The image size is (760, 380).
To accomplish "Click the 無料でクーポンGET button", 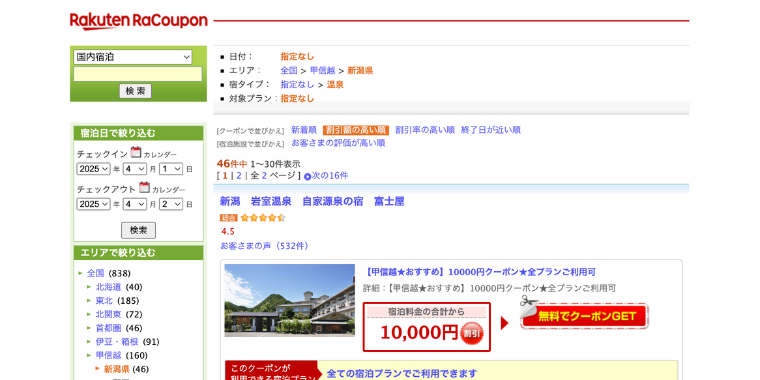I will [585, 316].
